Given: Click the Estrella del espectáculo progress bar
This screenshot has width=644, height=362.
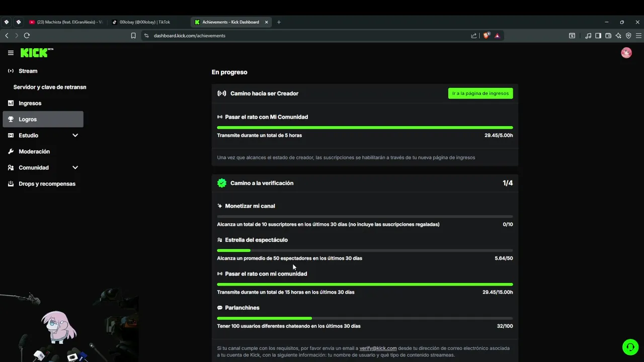Looking at the screenshot, I should pos(365,250).
